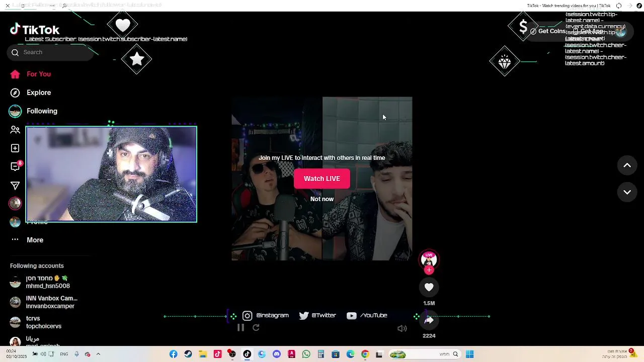Pause the video playback
Screen dimensions: 644x362
click(x=240, y=328)
